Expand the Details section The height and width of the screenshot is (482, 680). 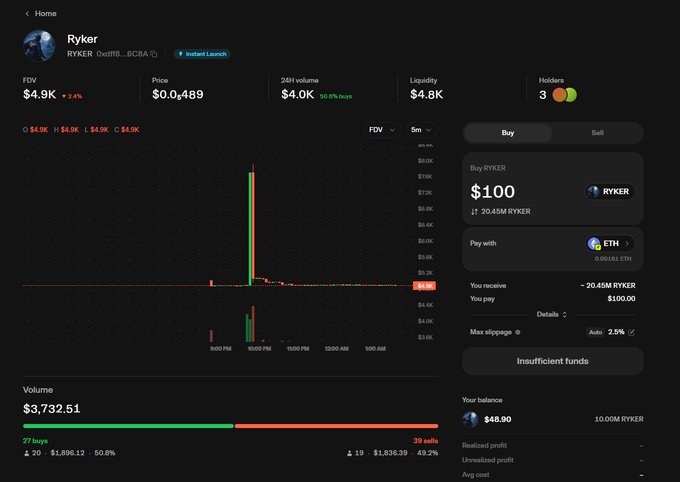coord(551,314)
